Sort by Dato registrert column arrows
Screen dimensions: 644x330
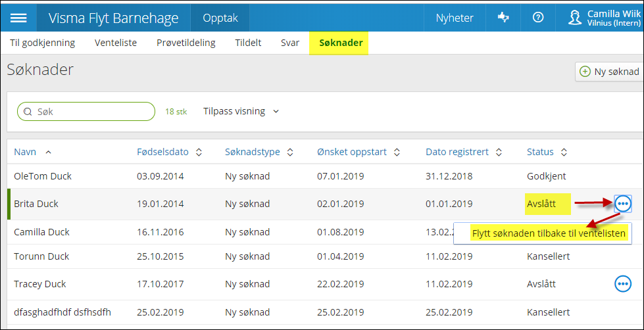pos(499,153)
